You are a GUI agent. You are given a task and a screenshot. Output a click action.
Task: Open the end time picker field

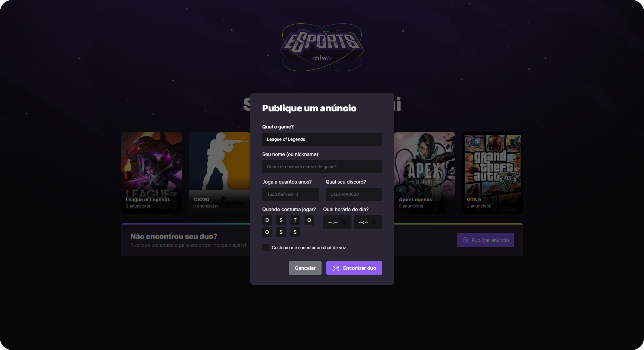click(x=365, y=222)
